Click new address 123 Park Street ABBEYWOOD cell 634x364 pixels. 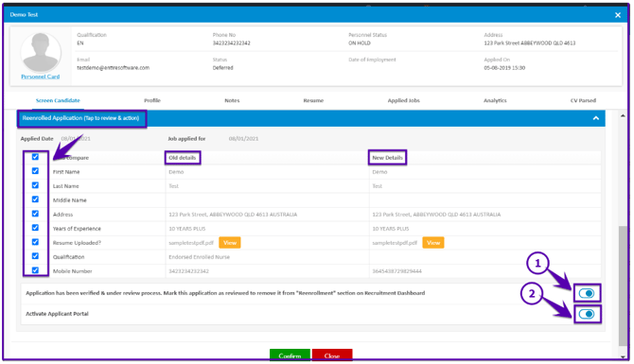[x=436, y=215]
